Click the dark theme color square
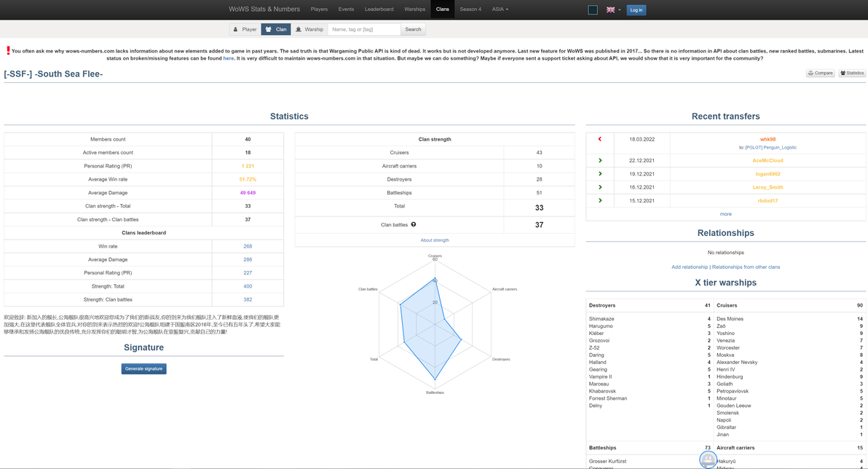Viewport: 868px width, 469px height. click(593, 9)
